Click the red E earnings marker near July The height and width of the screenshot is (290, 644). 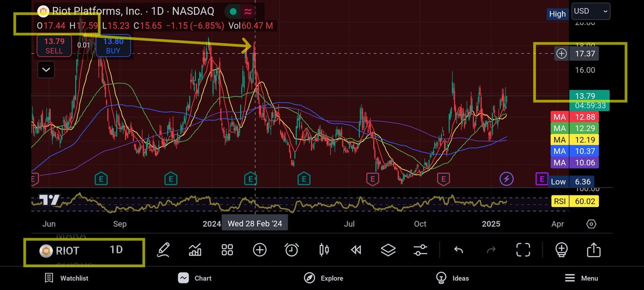pyautogui.click(x=372, y=178)
